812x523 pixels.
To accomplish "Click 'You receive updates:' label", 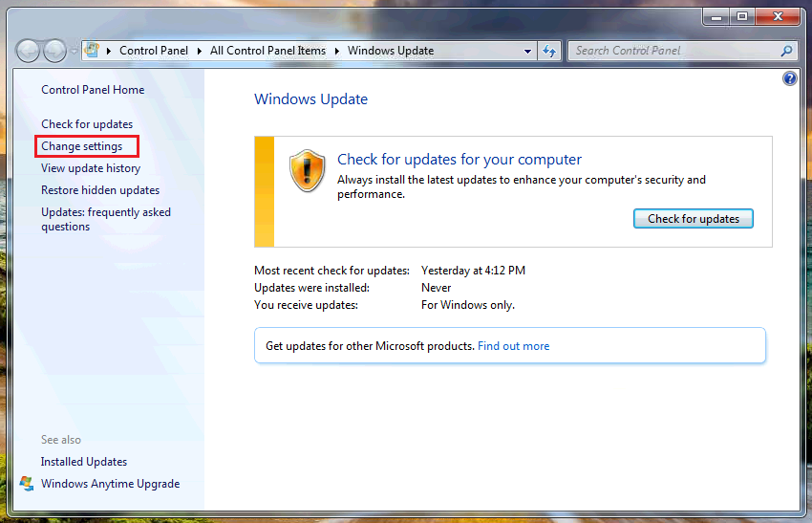I will point(306,305).
